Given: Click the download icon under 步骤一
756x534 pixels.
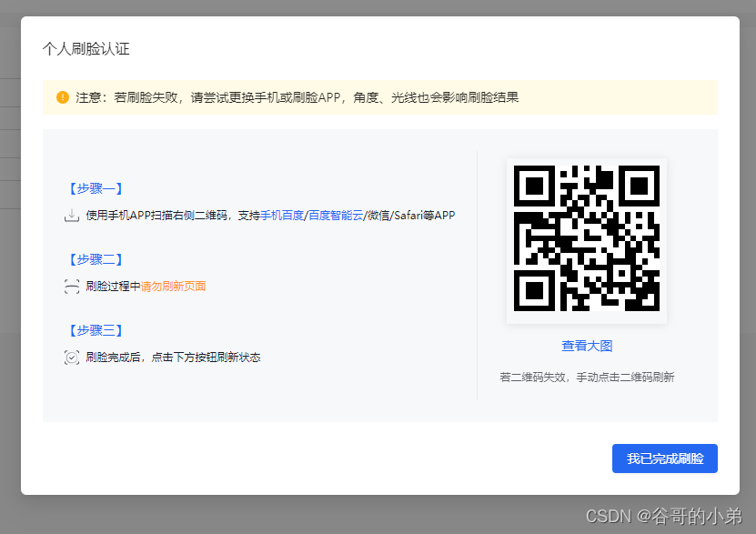Looking at the screenshot, I should pos(72,216).
